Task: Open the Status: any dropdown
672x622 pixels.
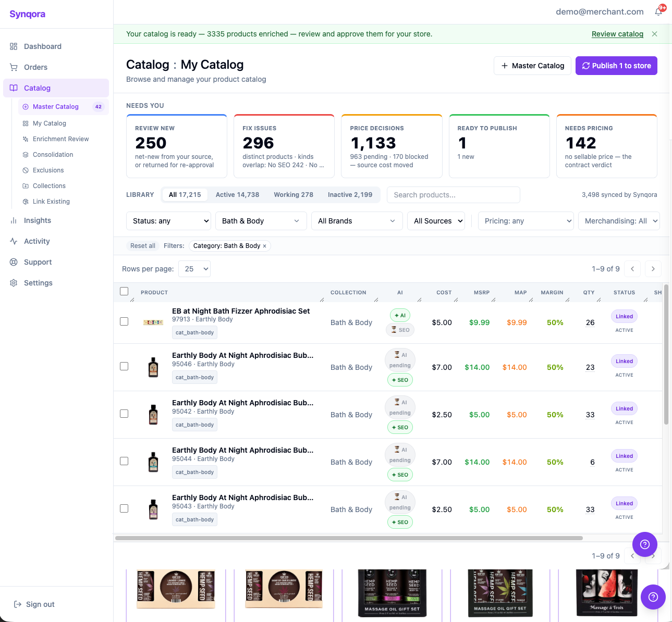Action: click(168, 221)
